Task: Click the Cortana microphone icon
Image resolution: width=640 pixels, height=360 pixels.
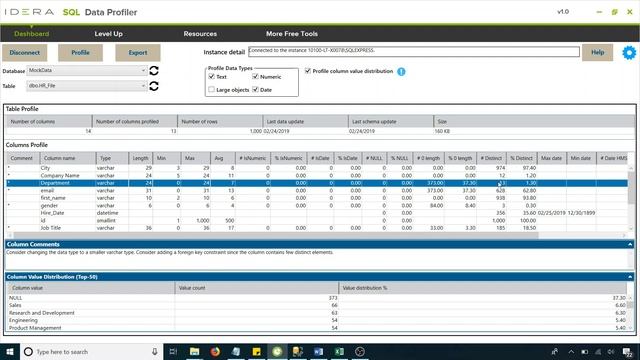Action: coord(155,351)
